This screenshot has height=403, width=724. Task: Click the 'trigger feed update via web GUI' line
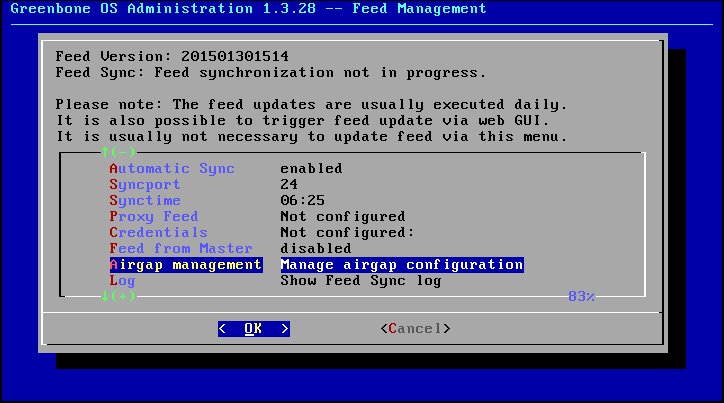pos(302,120)
